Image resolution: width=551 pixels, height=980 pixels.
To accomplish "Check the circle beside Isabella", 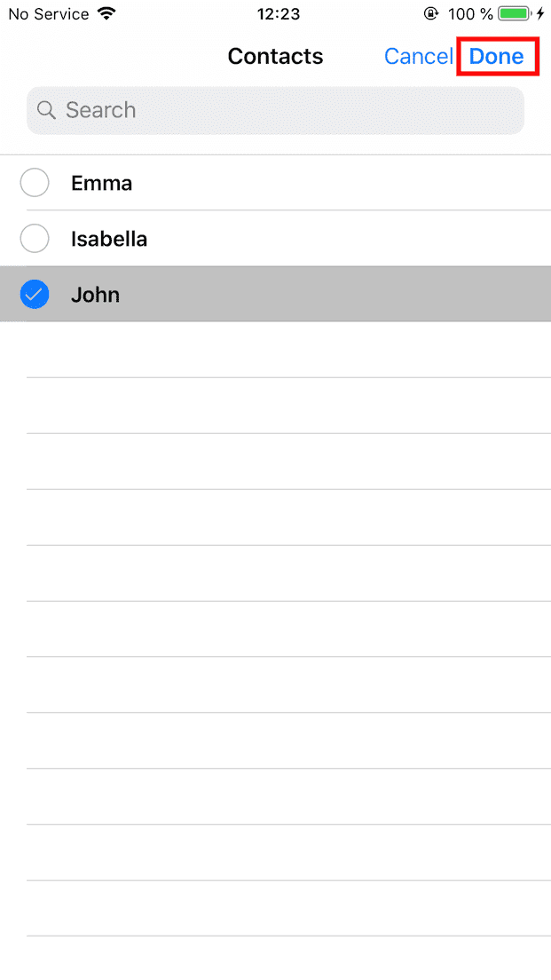I will 35,239.
